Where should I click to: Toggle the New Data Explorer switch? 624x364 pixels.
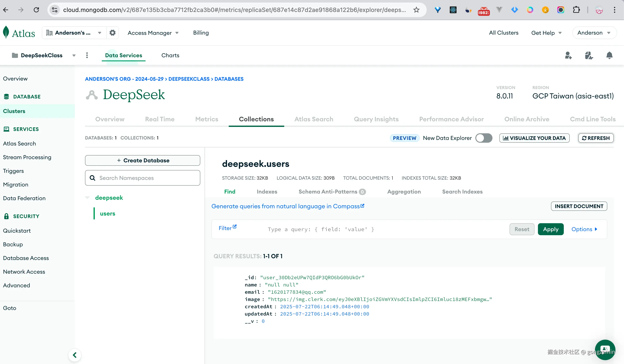(484, 138)
